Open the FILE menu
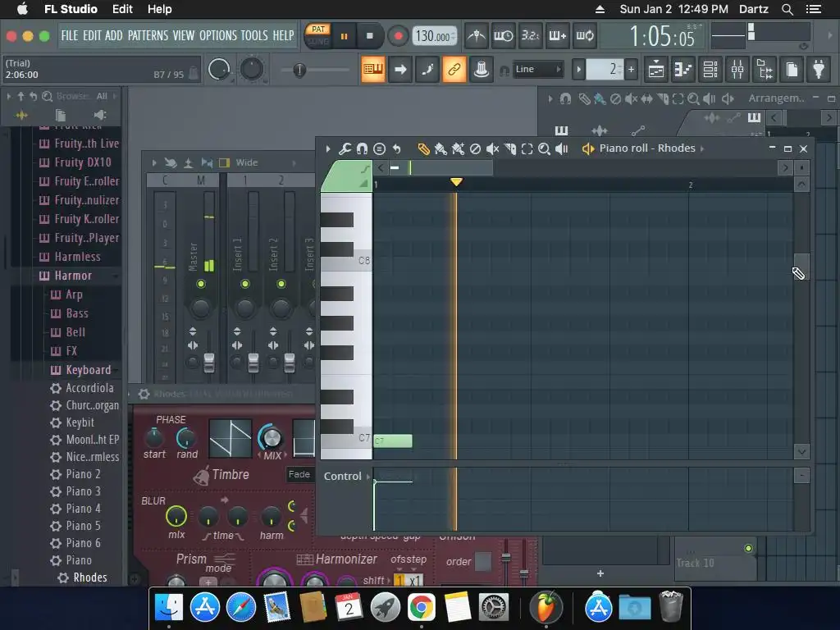This screenshot has width=840, height=630. [70, 35]
